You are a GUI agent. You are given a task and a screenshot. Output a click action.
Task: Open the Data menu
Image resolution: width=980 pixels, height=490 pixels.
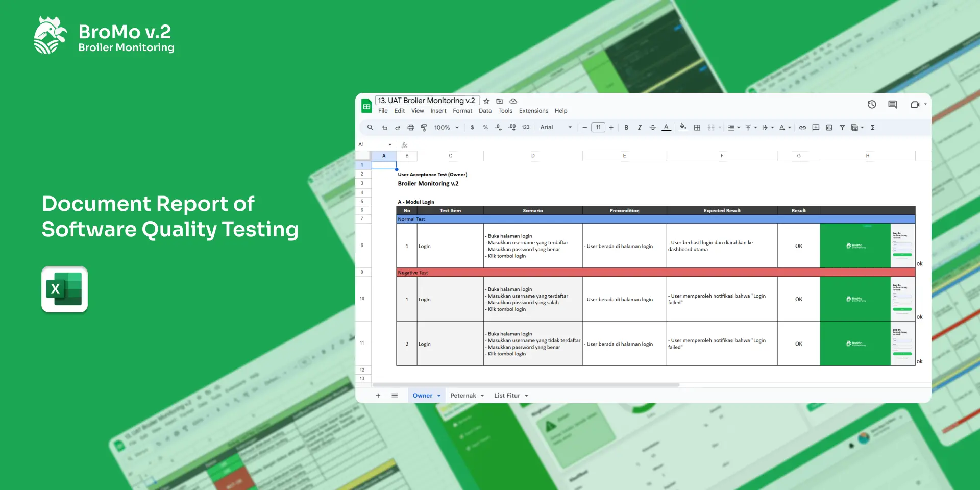point(485,111)
